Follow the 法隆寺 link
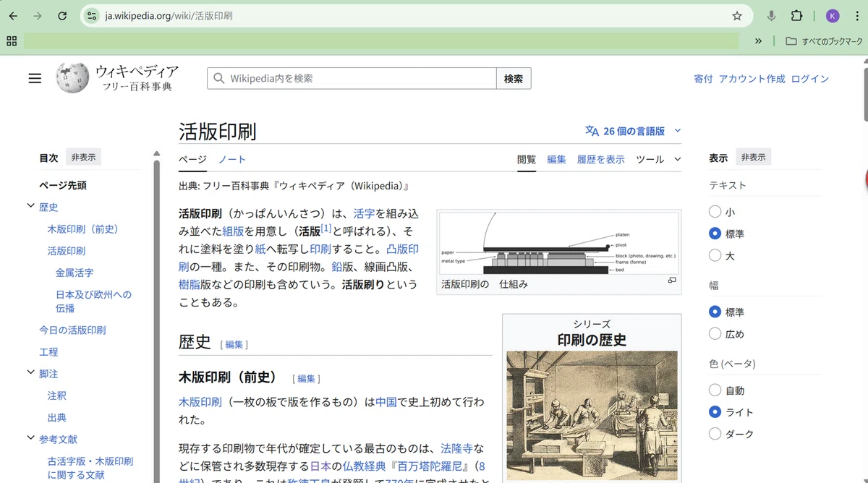 pyautogui.click(x=456, y=448)
